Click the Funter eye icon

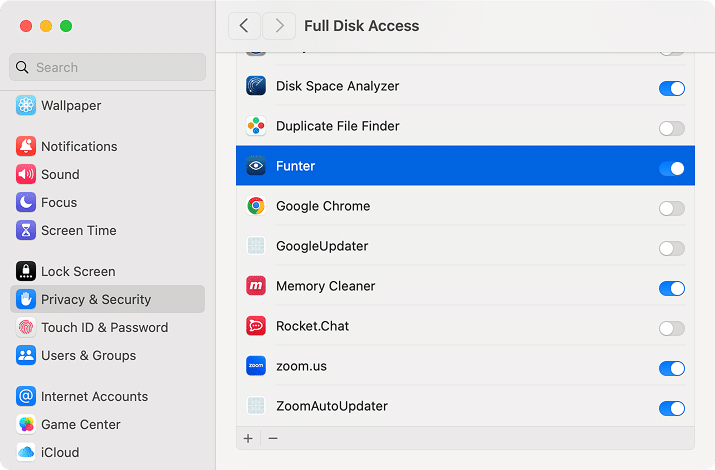[256, 166]
